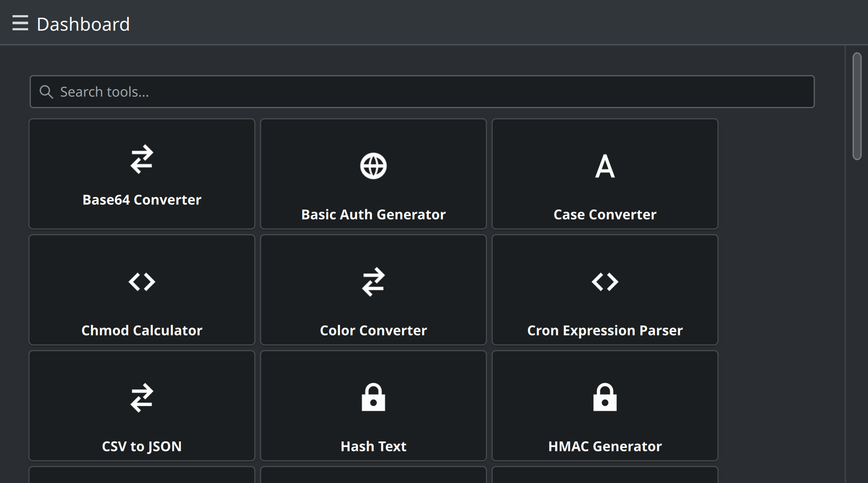
Task: Click the Case Converter letter A icon
Action: pos(605,166)
